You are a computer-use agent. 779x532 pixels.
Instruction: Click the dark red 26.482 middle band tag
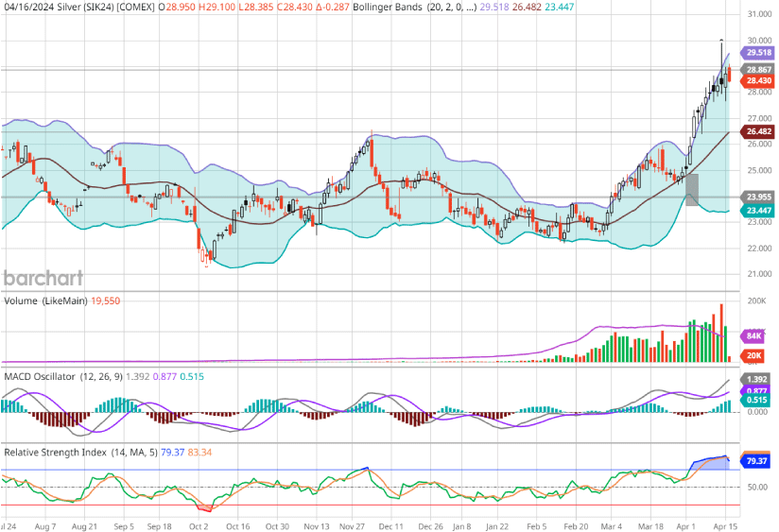[x=759, y=132]
